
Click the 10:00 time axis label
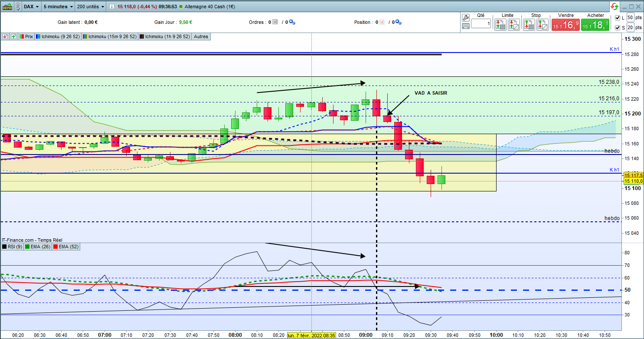(x=496, y=335)
